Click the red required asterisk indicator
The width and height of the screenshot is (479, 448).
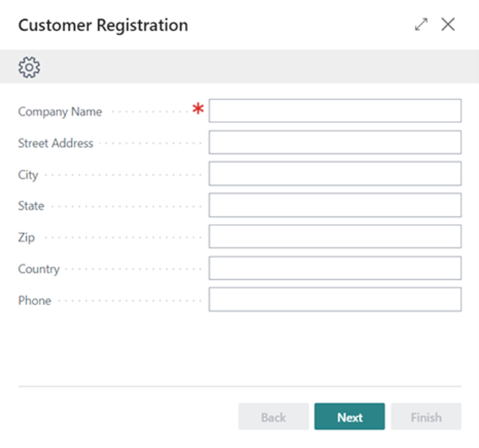coord(199,110)
